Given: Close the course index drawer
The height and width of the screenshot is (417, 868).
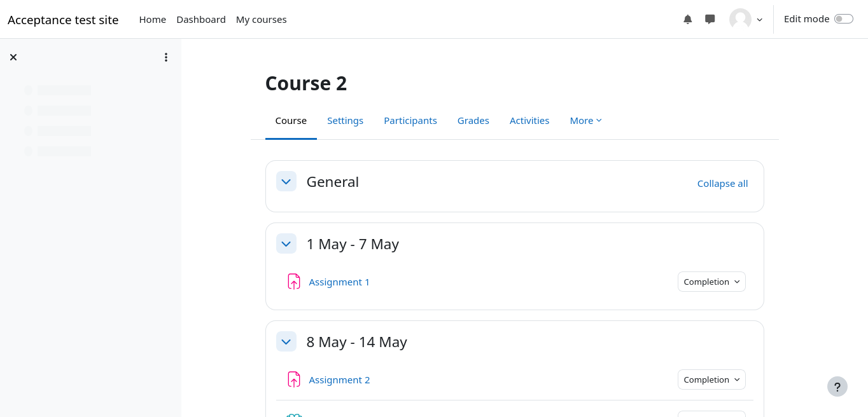Looking at the screenshot, I should click(x=13, y=57).
